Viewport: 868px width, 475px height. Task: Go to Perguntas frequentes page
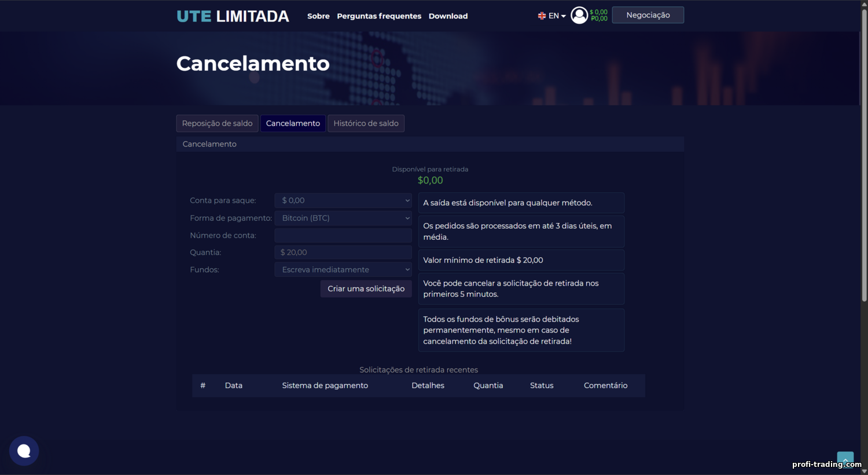pos(379,16)
